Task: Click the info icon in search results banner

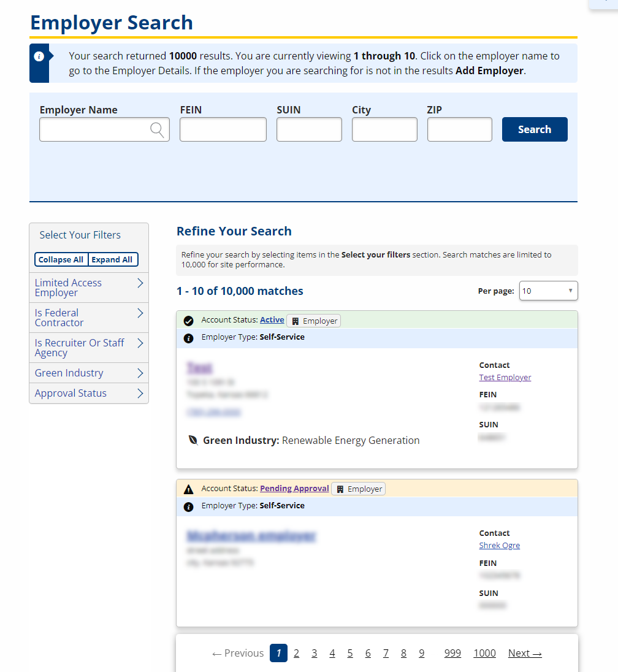Action: (x=39, y=56)
